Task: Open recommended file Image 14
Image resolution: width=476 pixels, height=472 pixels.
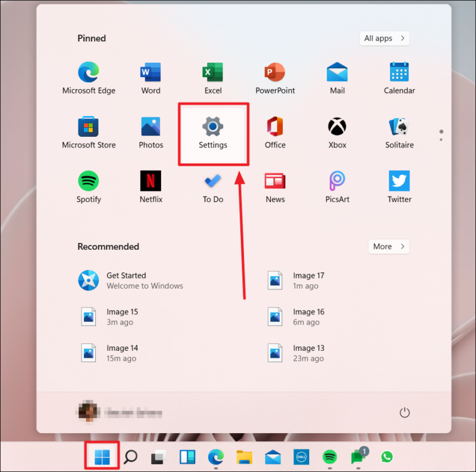Action: [x=110, y=353]
